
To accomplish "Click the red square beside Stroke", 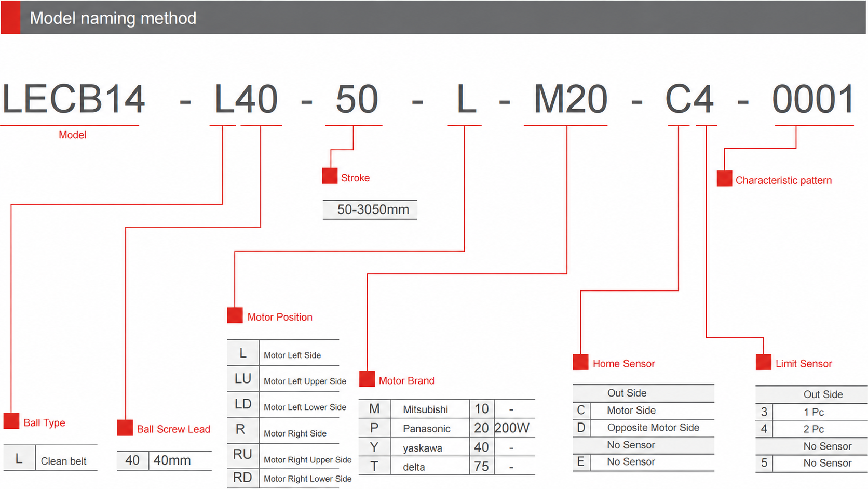I will pos(330,176).
